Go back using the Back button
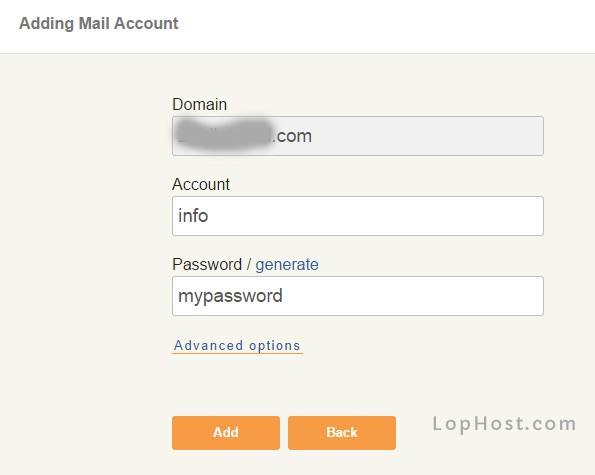Viewport: 595px width, 475px height. (342, 433)
